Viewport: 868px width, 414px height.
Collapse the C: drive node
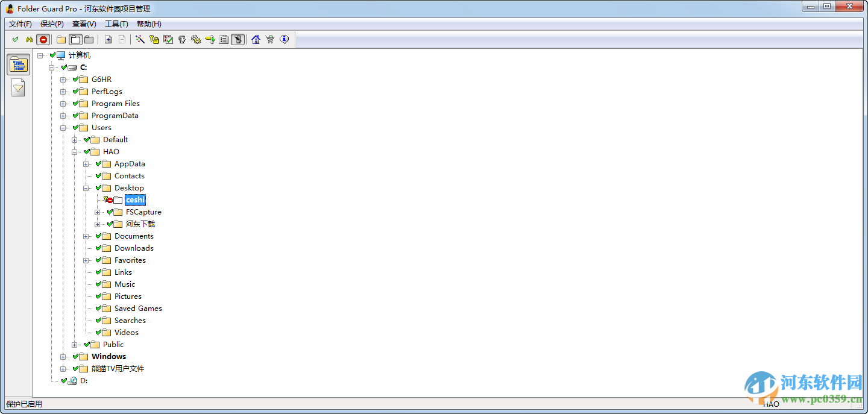[52, 67]
